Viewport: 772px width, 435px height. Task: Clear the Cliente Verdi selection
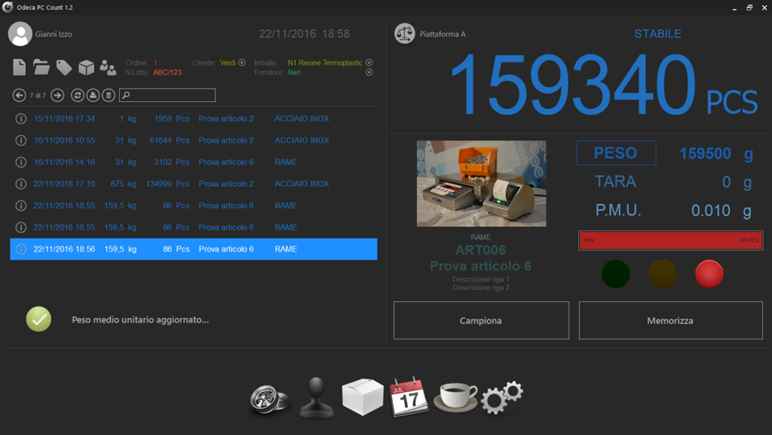[242, 62]
